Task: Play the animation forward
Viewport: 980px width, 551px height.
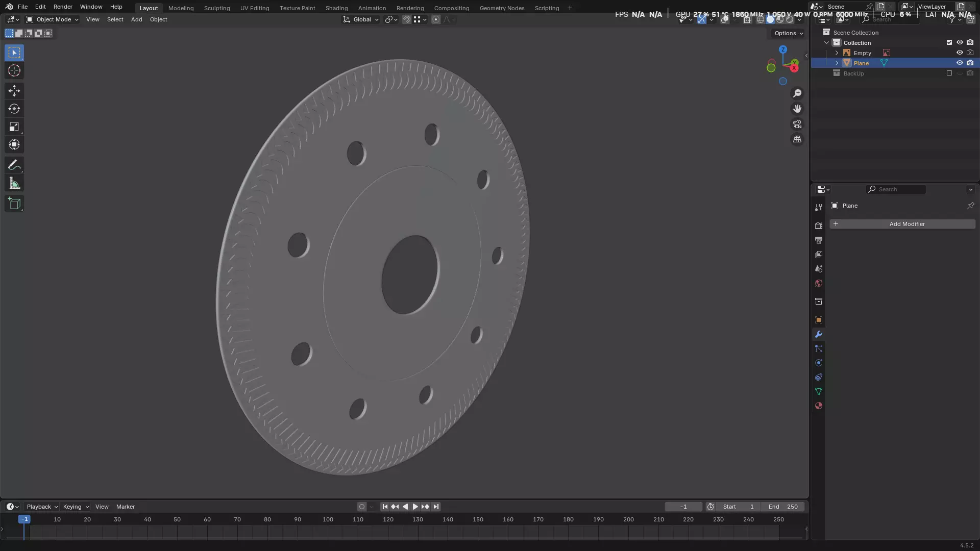Action: click(x=415, y=507)
